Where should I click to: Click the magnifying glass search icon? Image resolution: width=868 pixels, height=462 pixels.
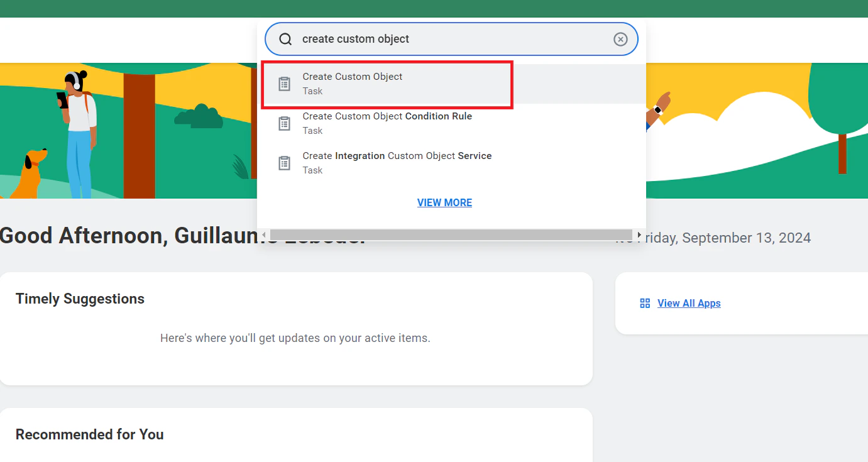pyautogui.click(x=285, y=38)
